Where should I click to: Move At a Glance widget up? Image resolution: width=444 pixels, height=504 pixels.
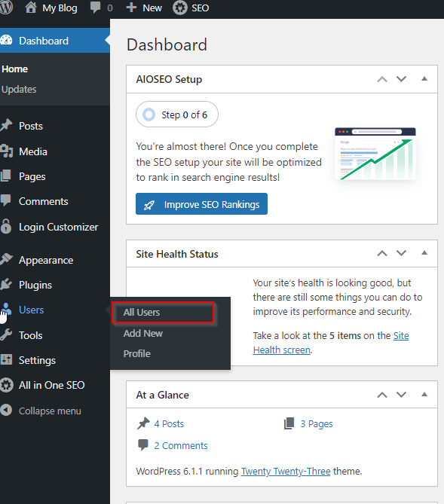pos(382,395)
